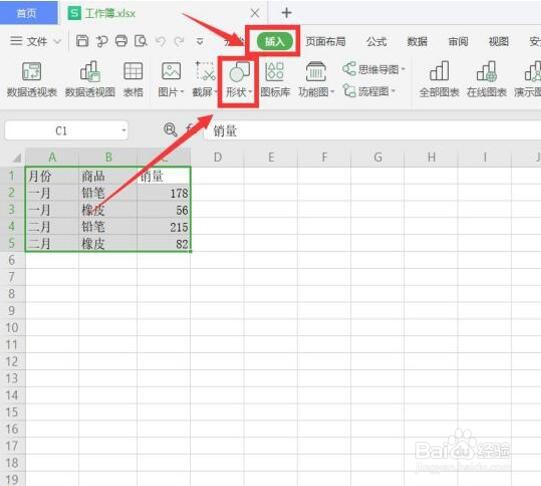This screenshot has height=486, width=541.
Task: Select row 10 header
Action: pyautogui.click(x=12, y=327)
